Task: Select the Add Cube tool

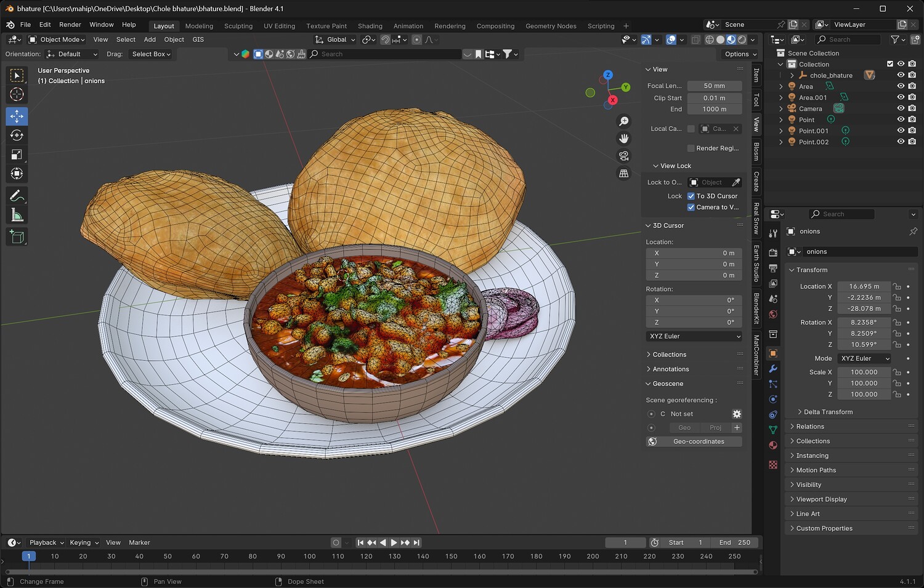Action: (x=17, y=237)
